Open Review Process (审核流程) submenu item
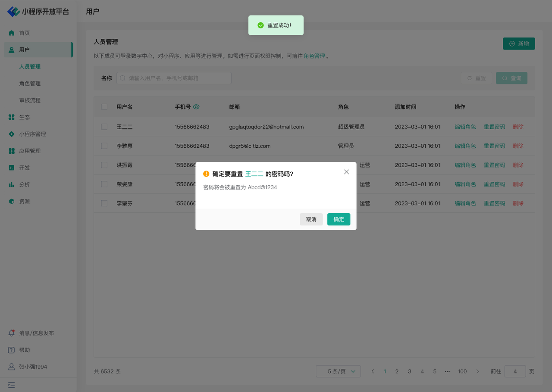 click(x=30, y=100)
